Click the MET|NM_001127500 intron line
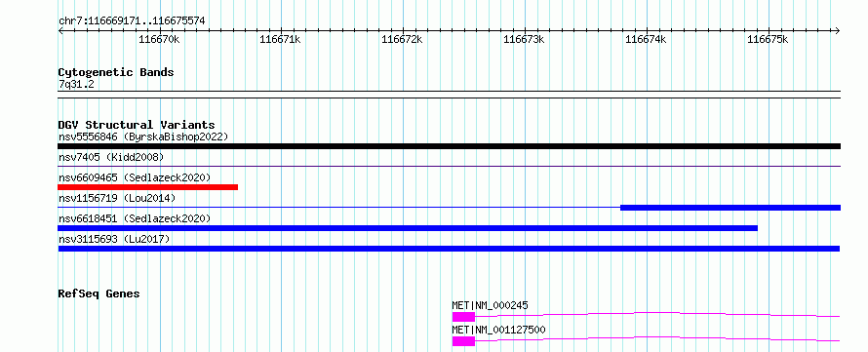868x352 pixels. click(x=657, y=338)
